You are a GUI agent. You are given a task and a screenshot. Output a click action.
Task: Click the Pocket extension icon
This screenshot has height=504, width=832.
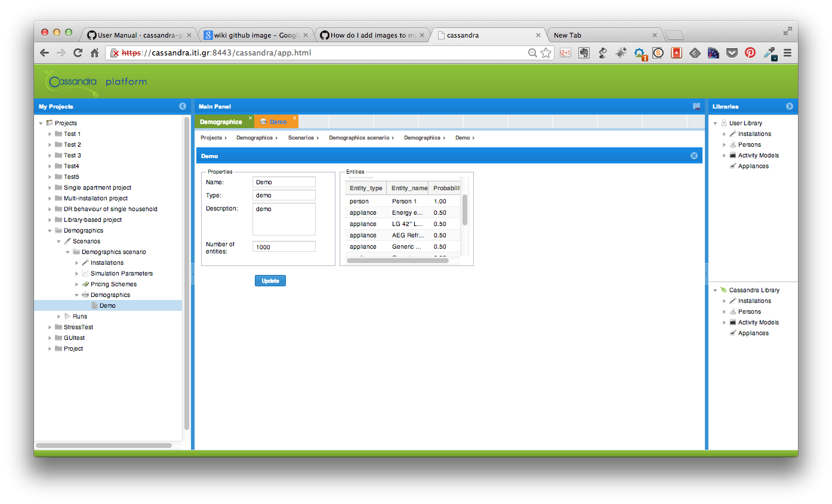[x=732, y=52]
